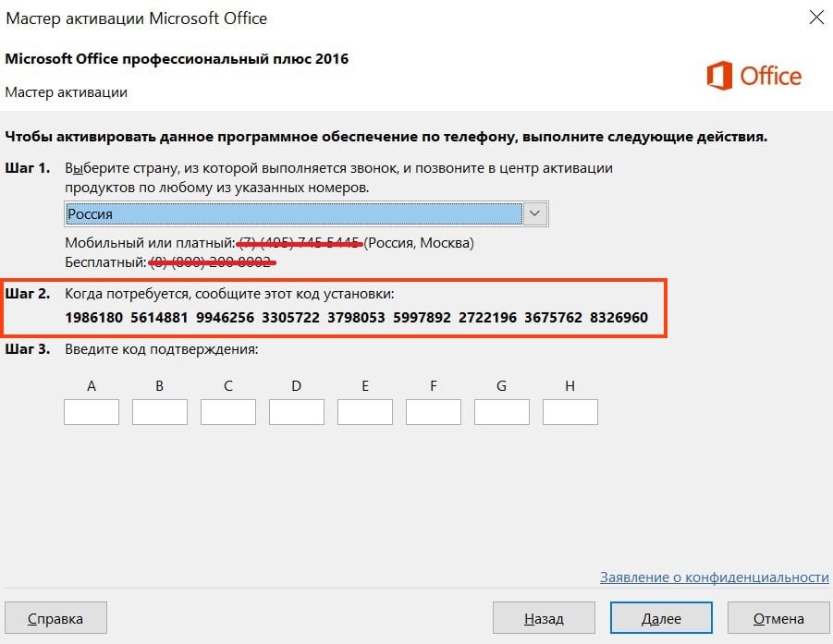Viewport: 833px width, 644px height.
Task: Go back with the Назад button
Action: click(x=544, y=618)
